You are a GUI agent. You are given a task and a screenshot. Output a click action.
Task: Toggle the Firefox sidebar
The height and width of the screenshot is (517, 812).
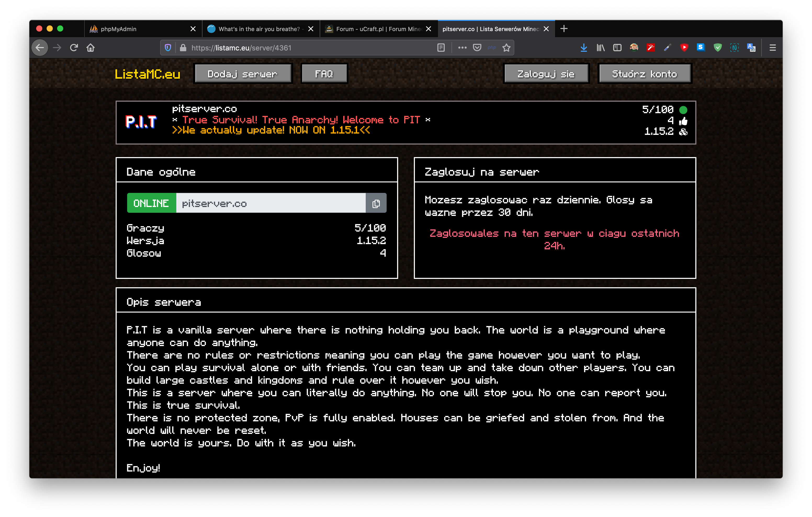point(617,48)
